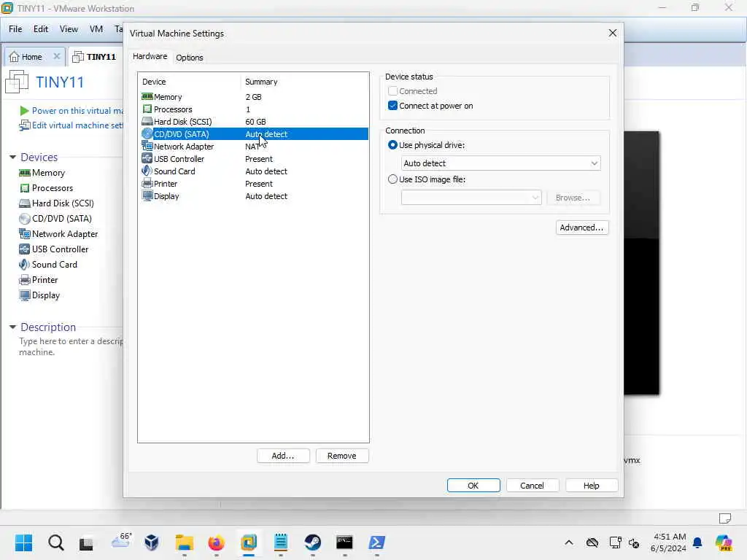Click the Memory icon in the settings device list

coord(147,97)
